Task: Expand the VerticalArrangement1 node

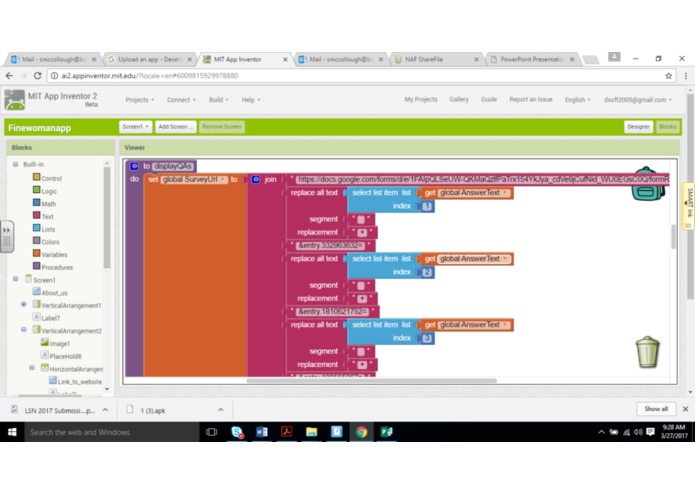Action: [24, 305]
